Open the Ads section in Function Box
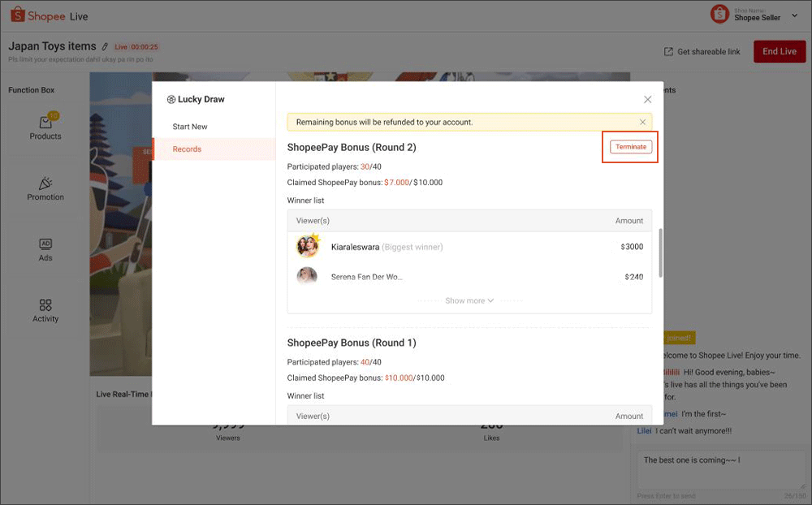 [x=45, y=249]
